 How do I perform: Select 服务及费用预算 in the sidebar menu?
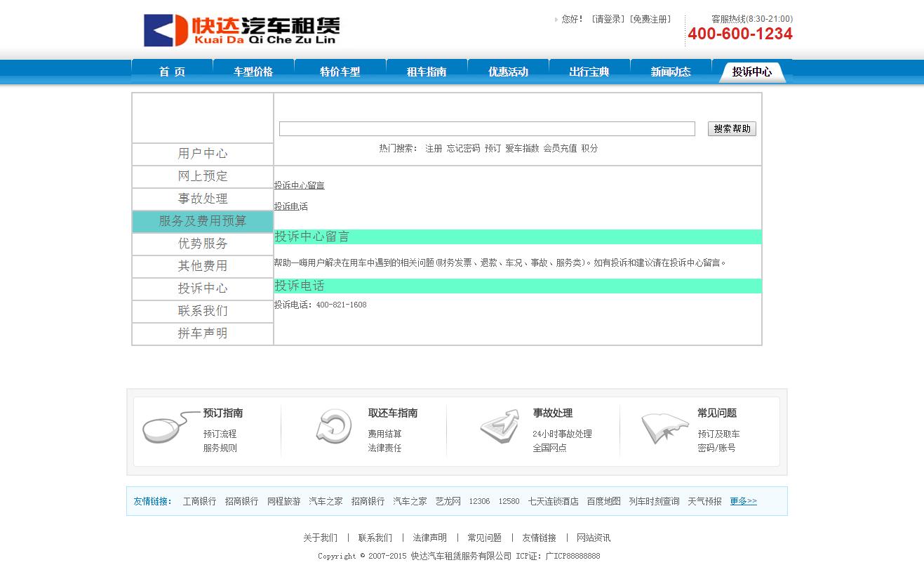click(203, 221)
